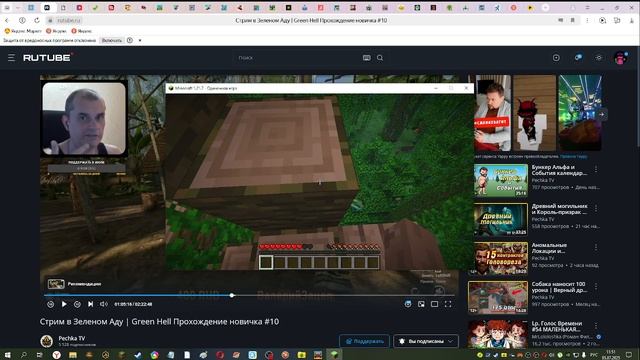The height and width of the screenshot is (360, 640).
Task: Open the Яндекс Маркет bookmark
Action: coord(23,31)
